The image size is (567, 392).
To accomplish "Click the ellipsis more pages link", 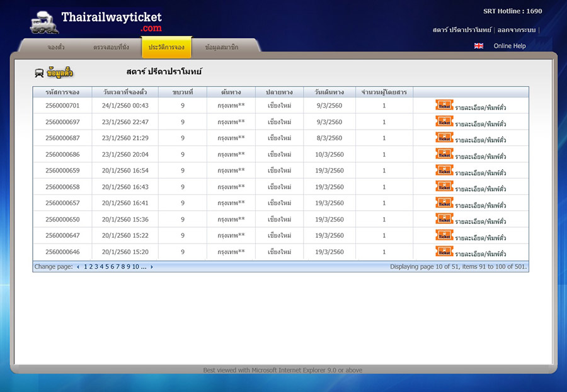I will (x=144, y=267).
